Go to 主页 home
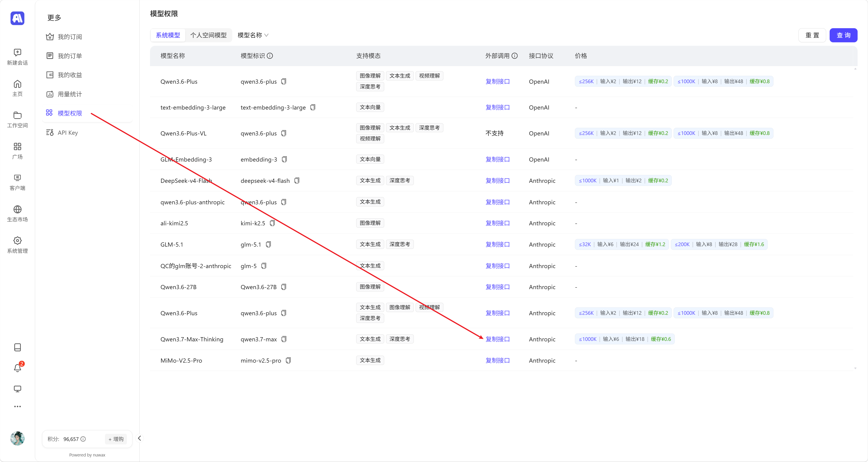This screenshot has width=868, height=462. click(x=18, y=88)
